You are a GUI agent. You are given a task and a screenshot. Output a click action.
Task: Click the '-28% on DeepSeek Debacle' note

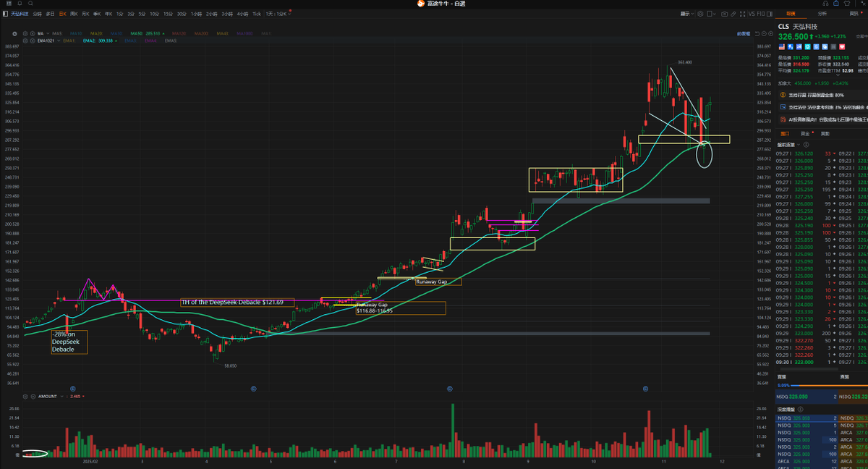tap(69, 342)
